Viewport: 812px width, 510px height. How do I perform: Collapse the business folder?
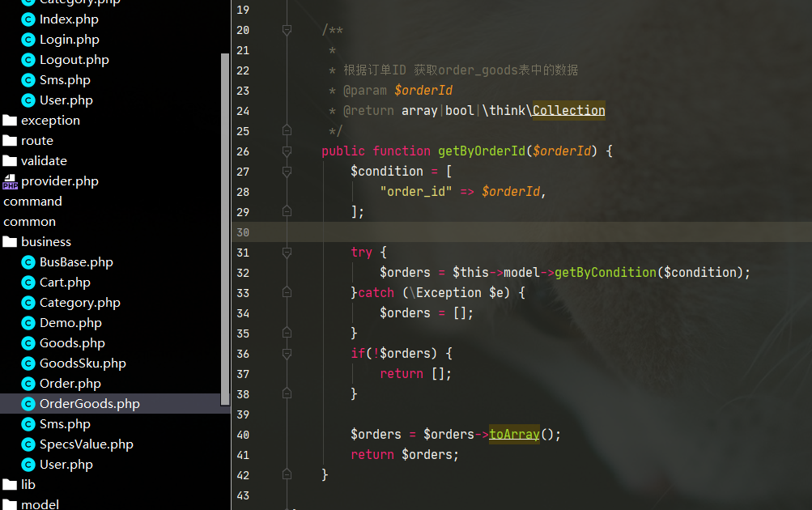coord(46,242)
